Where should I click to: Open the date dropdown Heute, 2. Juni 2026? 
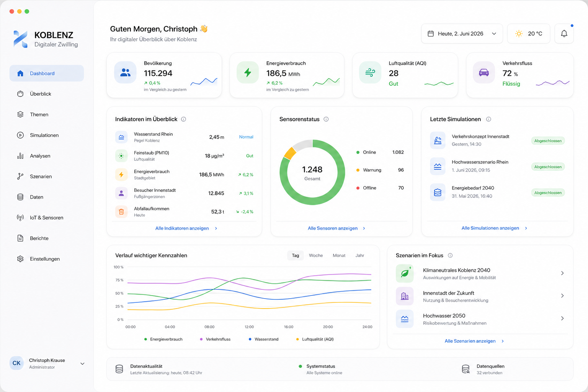click(x=462, y=34)
